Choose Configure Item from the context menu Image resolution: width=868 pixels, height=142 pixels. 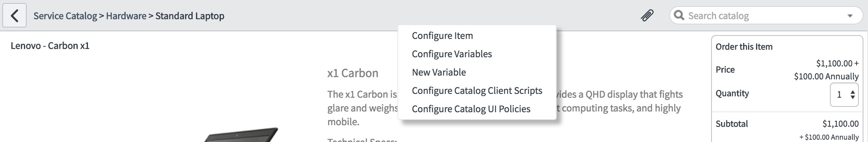[x=442, y=35]
